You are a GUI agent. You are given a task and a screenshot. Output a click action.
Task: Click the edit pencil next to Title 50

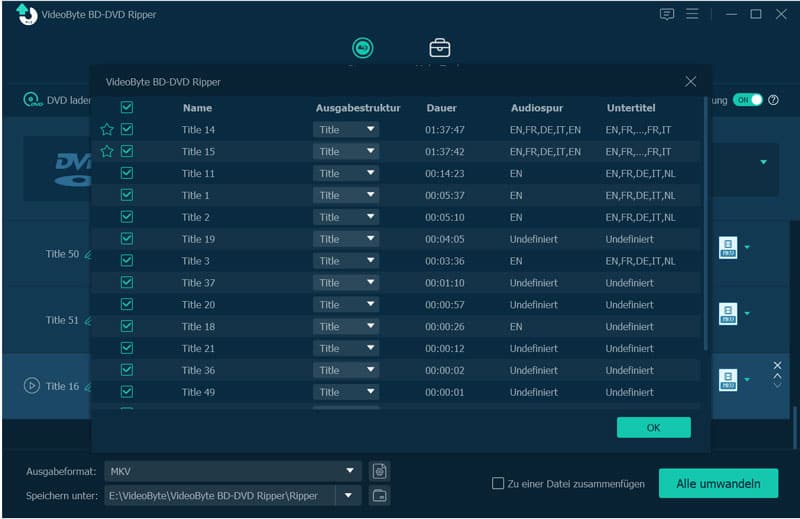88,254
